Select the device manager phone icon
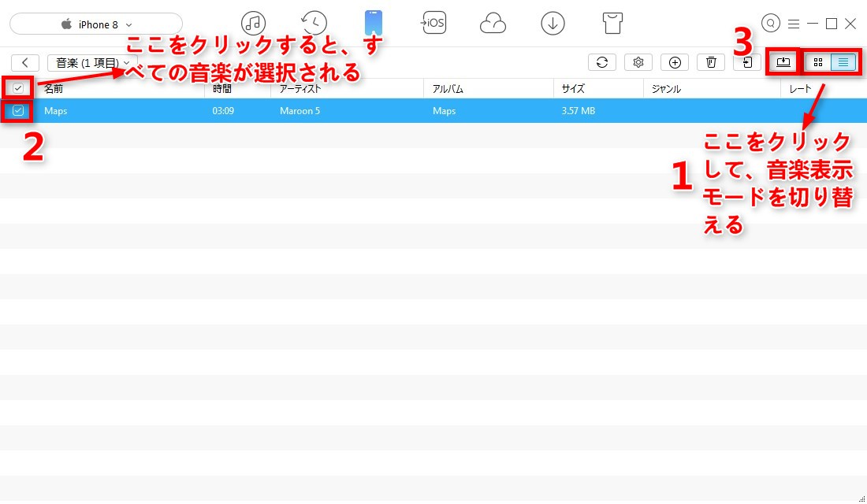The image size is (867, 504). coord(374,24)
